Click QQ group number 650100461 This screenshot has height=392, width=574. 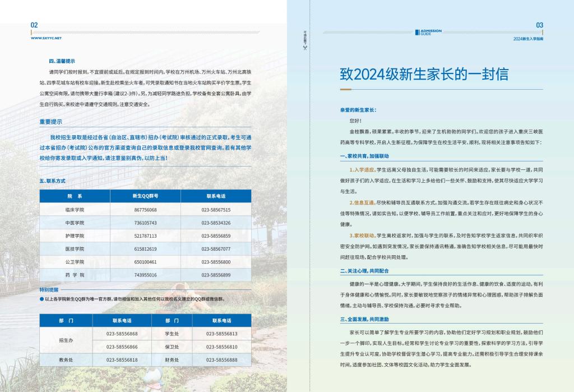[145, 262]
